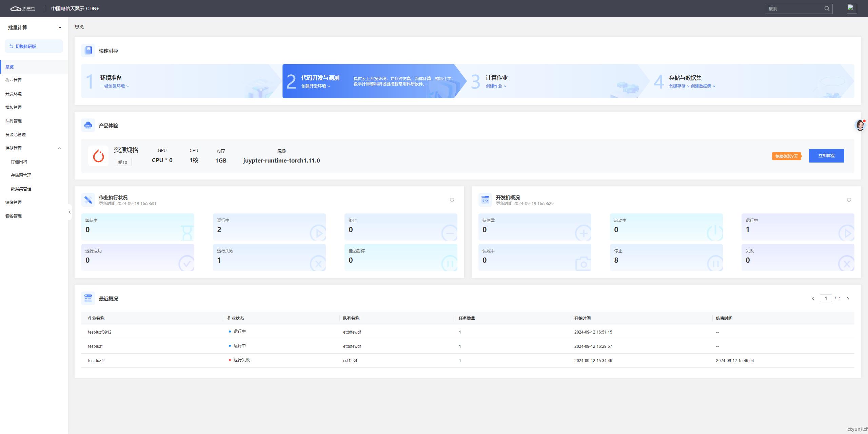
Task: Open 资源池管理 in the sidebar
Action: pyautogui.click(x=34, y=134)
